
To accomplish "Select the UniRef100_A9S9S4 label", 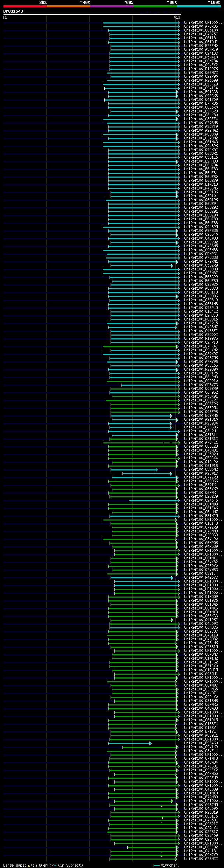I will coord(201,423).
